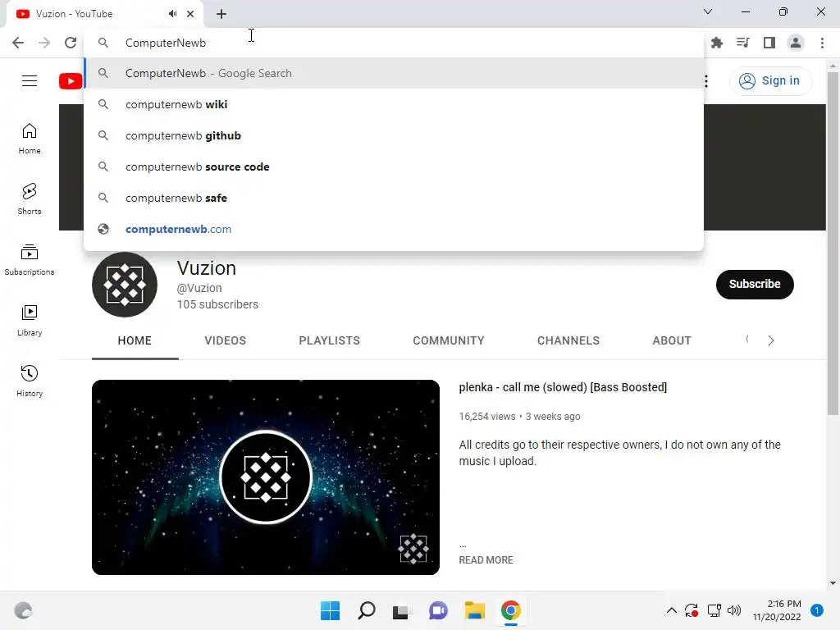Screen dimensions: 840x630
Task: Open Task View on the taskbar
Action: 400,611
